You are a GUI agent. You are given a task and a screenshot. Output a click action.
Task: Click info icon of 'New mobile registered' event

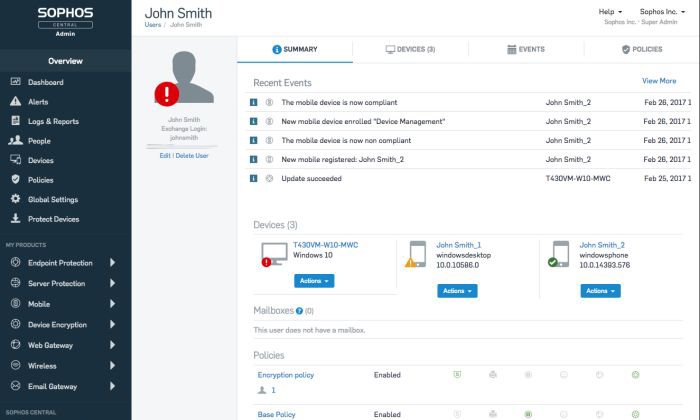coord(254,159)
